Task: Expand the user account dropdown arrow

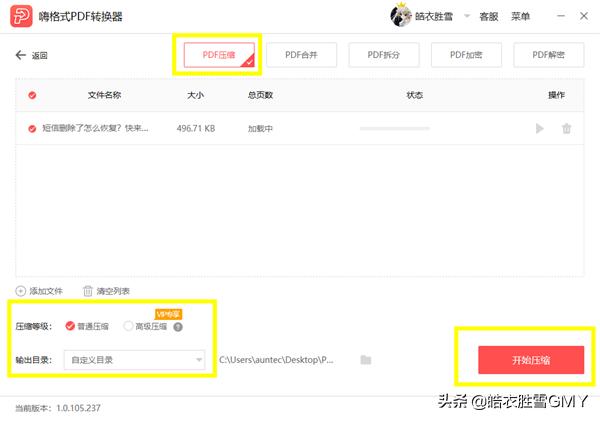Action: pyautogui.click(x=467, y=16)
